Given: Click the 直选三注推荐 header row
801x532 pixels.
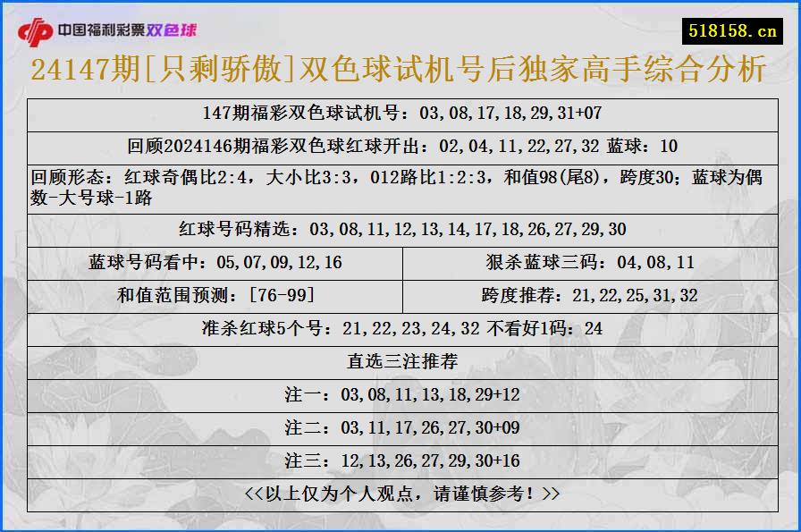Looking at the screenshot, I should coord(400,361).
